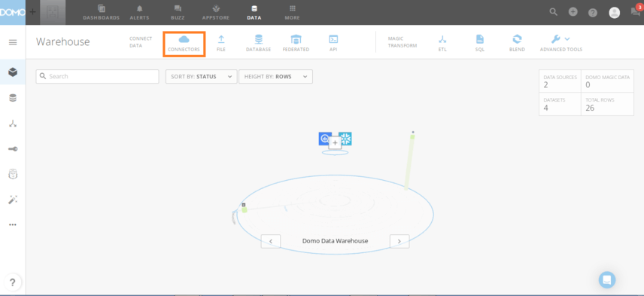Open Appstore in top navigation

point(216,12)
